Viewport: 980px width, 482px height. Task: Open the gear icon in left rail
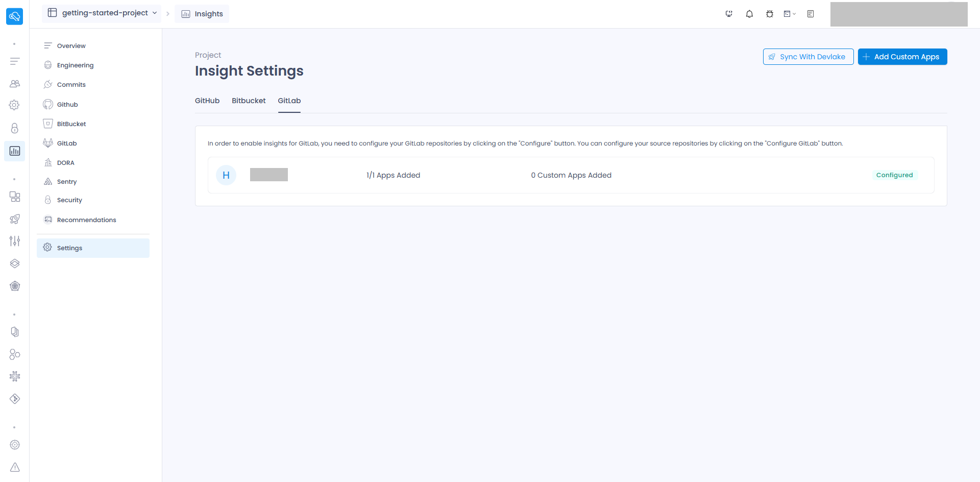point(15,105)
